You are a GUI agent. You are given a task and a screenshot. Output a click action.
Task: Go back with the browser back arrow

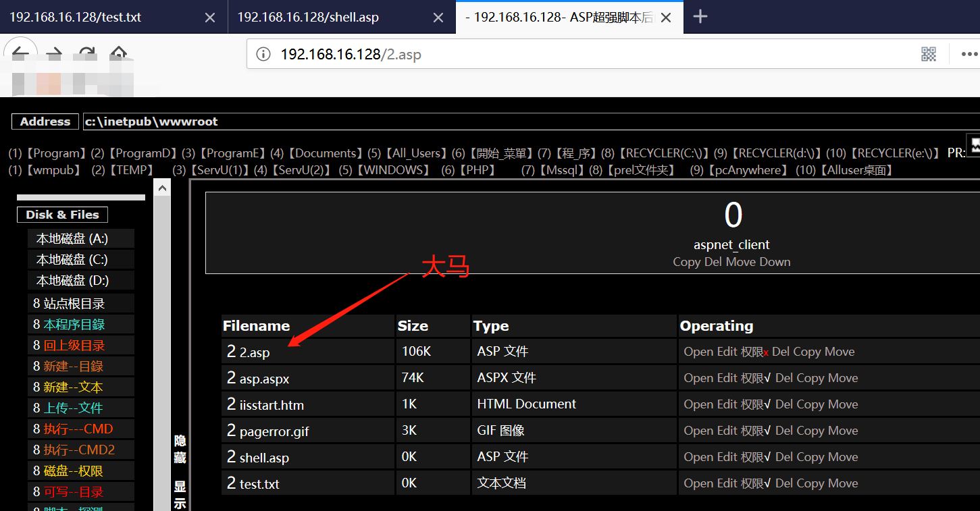(20, 53)
